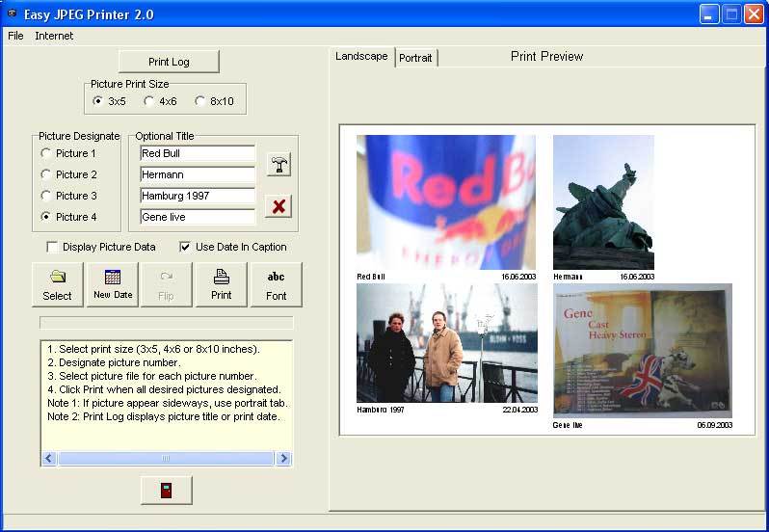Screen dimensions: 769x532
Task: Click the hammer tool icon button
Action: 278,164
